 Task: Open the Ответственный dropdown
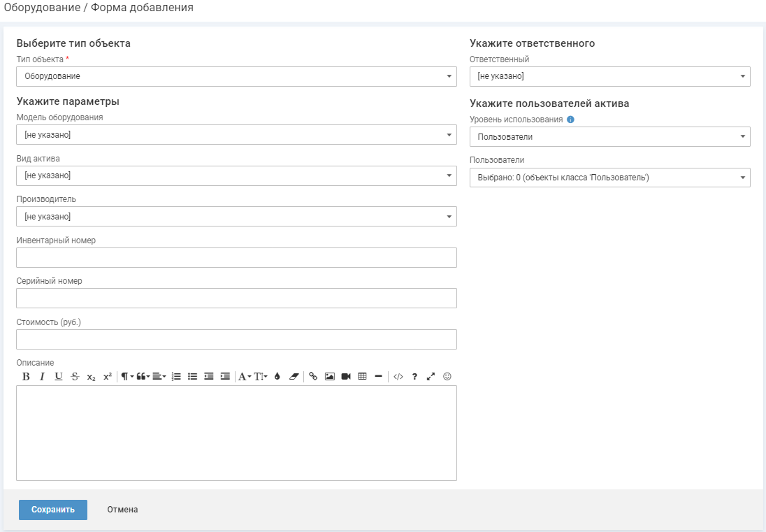[609, 76]
